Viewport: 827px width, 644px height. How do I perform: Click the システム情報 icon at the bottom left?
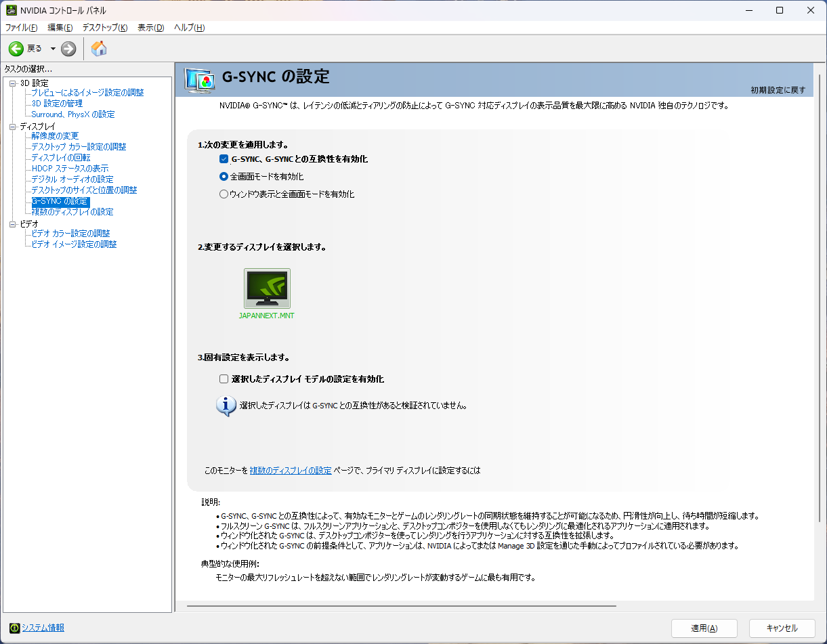point(15,628)
